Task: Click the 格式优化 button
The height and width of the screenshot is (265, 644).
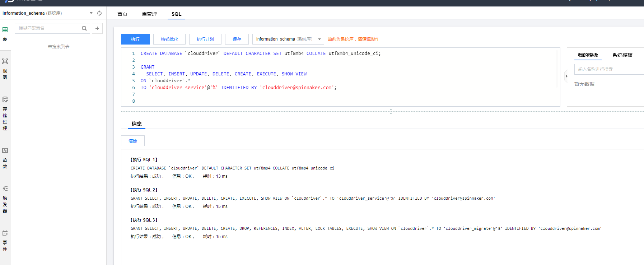Action: (169, 39)
